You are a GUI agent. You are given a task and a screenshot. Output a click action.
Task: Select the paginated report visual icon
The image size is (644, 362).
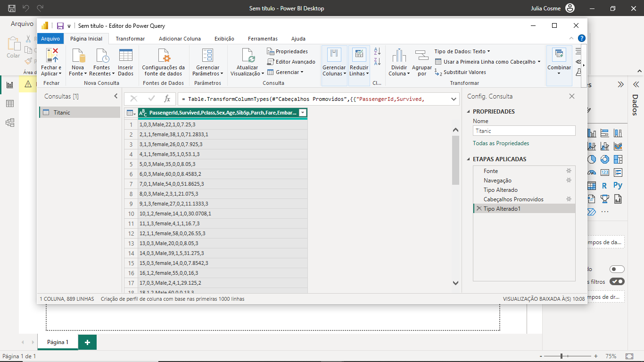pos(618,199)
